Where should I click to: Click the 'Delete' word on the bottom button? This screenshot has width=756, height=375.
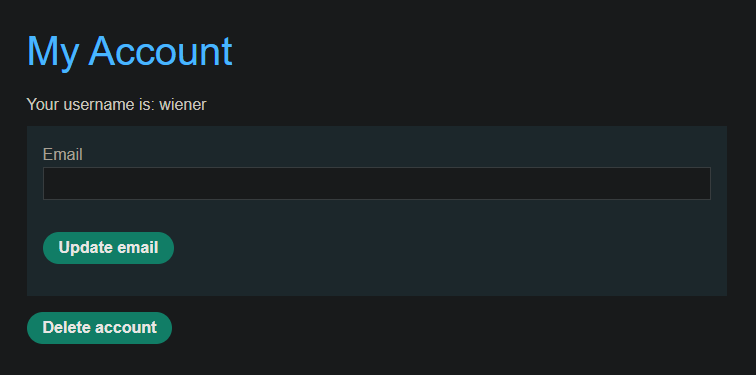coord(66,328)
